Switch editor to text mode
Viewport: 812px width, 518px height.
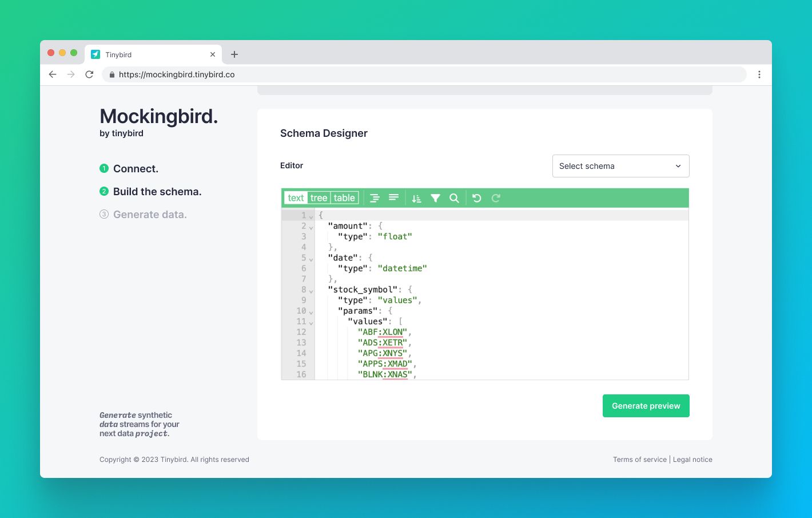pos(296,198)
